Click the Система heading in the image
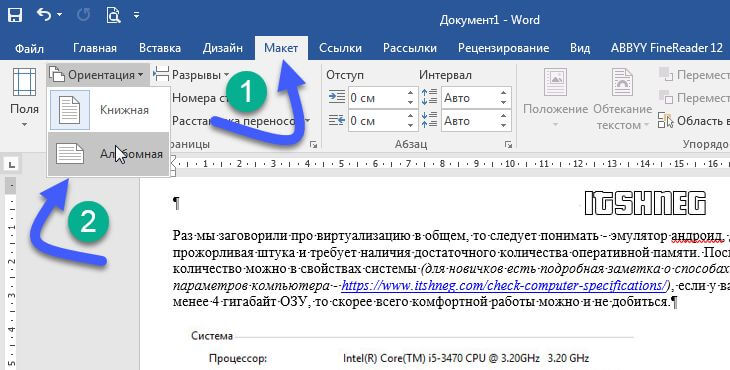Screen dimensions: 730x370 coord(212,336)
